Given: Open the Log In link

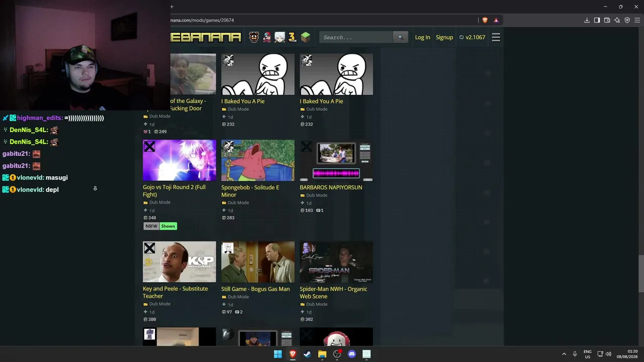Looking at the screenshot, I should [423, 37].
